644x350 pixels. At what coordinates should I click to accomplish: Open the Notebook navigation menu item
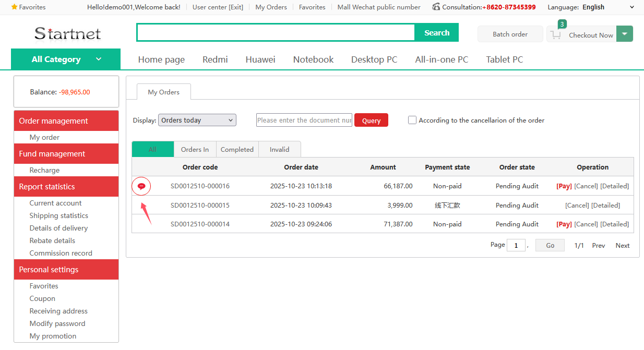313,59
